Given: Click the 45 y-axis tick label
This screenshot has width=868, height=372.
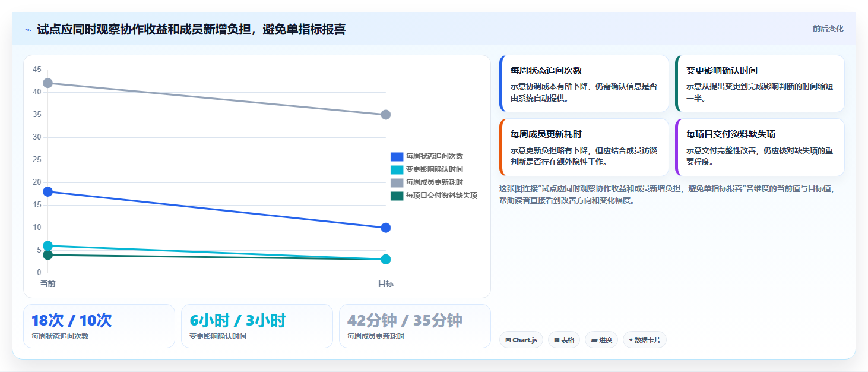Looking at the screenshot, I should click(37, 70).
